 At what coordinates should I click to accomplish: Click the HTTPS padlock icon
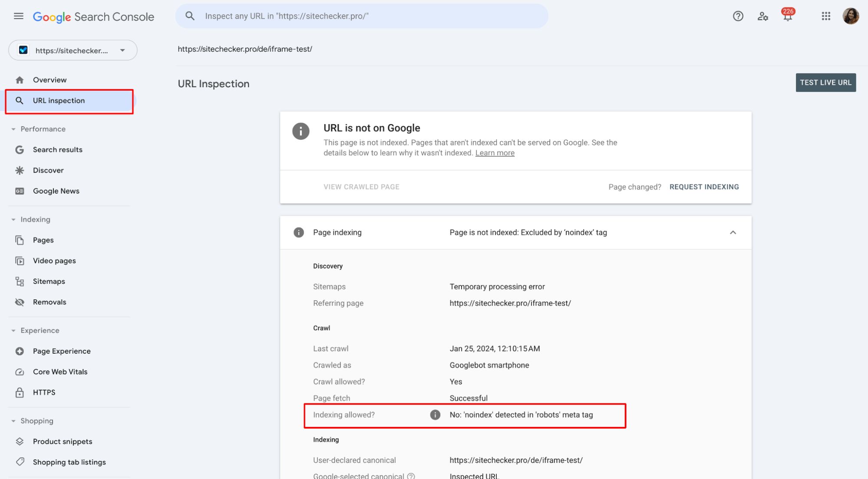pyautogui.click(x=20, y=393)
